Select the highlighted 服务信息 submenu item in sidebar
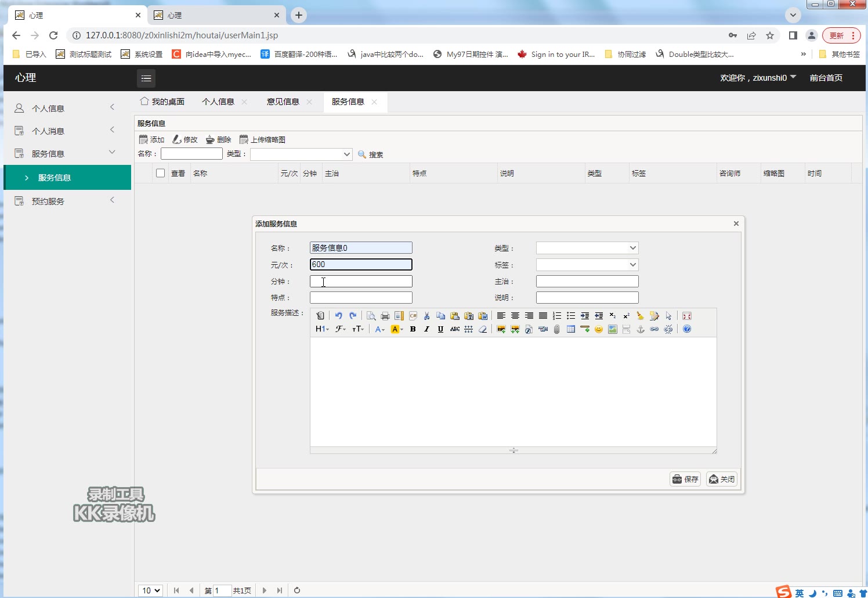 (x=67, y=177)
